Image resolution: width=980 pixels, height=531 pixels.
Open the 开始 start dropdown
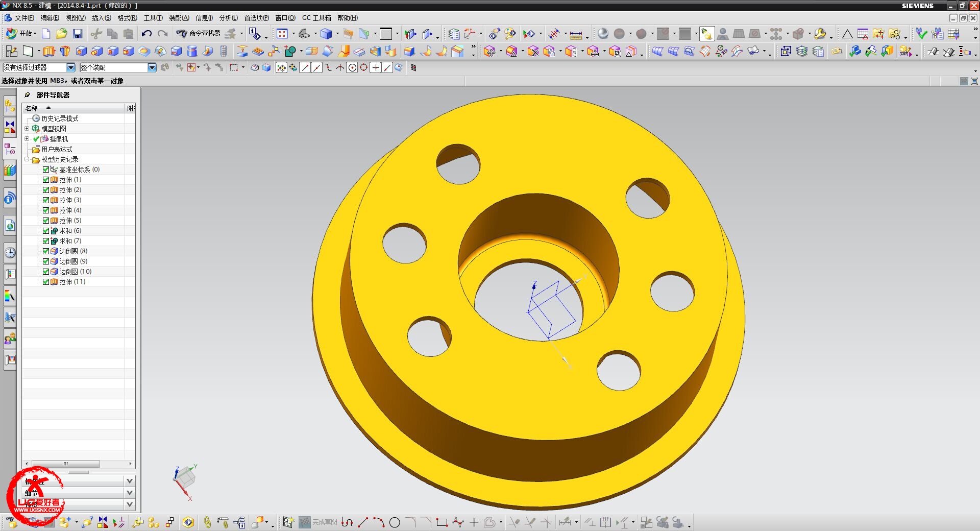[21, 34]
